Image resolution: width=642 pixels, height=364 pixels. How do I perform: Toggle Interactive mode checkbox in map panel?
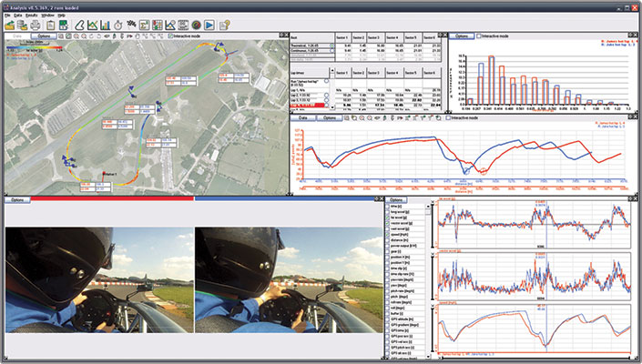point(171,36)
